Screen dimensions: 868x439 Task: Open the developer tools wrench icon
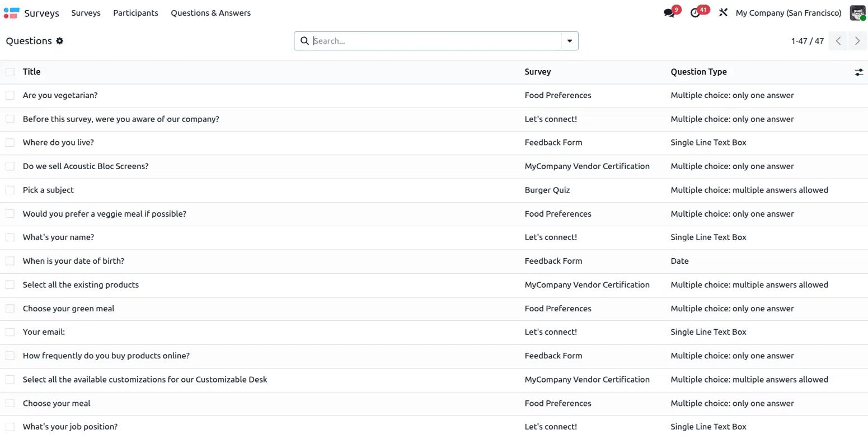[723, 13]
